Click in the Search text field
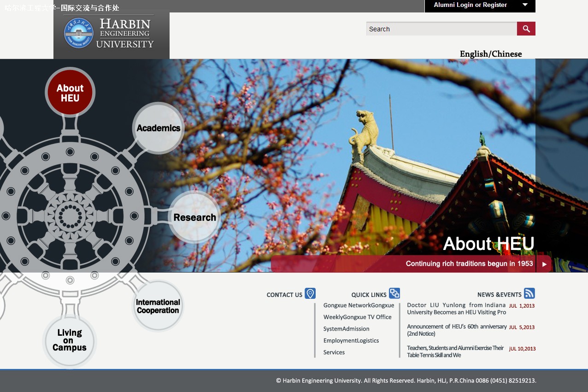 441,29
